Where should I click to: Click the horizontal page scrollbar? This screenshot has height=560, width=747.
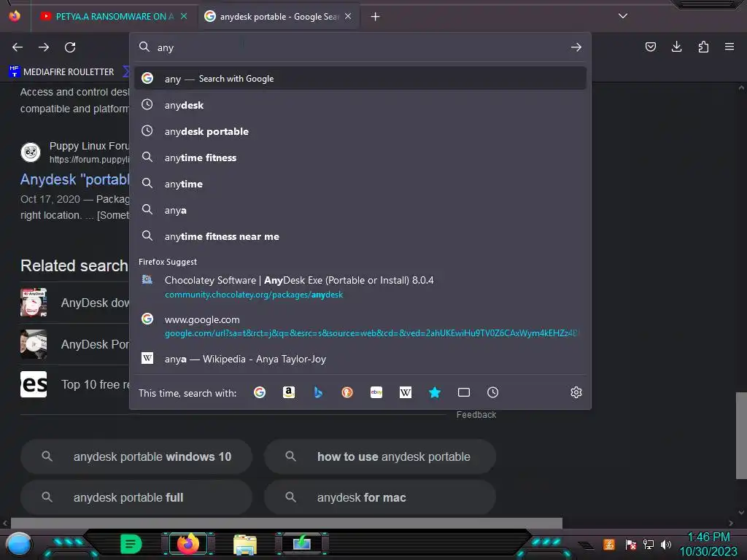click(286, 523)
